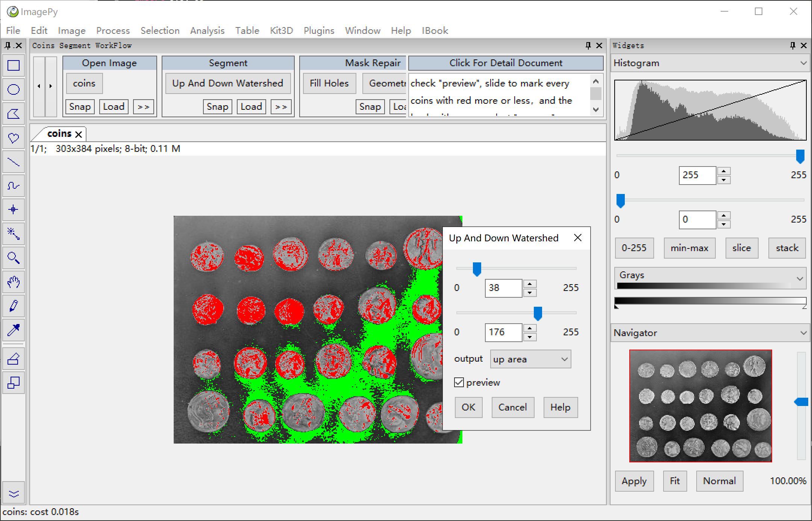812x521 pixels.
Task: Open the output 'up area' dropdown
Action: pyautogui.click(x=530, y=359)
